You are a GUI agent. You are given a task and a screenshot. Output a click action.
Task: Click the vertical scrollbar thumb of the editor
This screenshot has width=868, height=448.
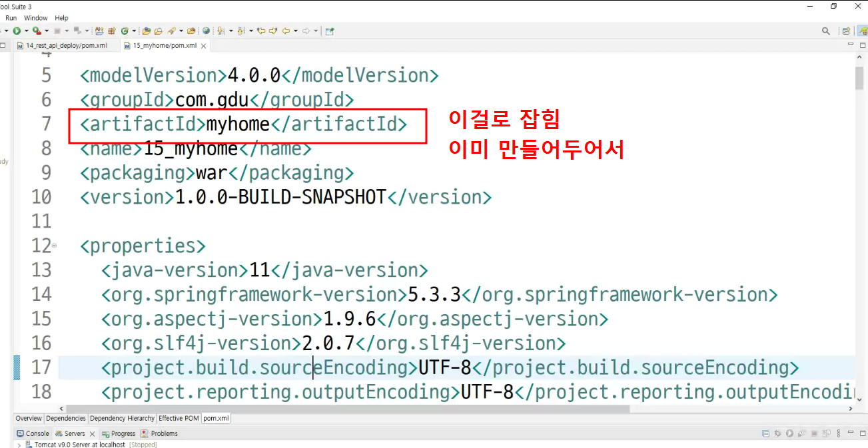point(859,79)
